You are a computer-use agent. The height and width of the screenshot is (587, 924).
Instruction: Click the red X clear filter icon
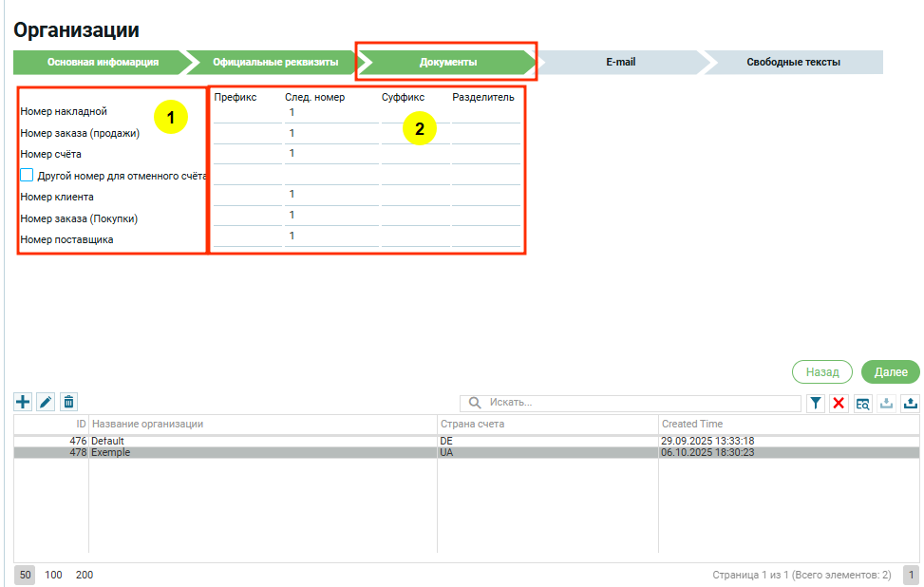coord(839,404)
